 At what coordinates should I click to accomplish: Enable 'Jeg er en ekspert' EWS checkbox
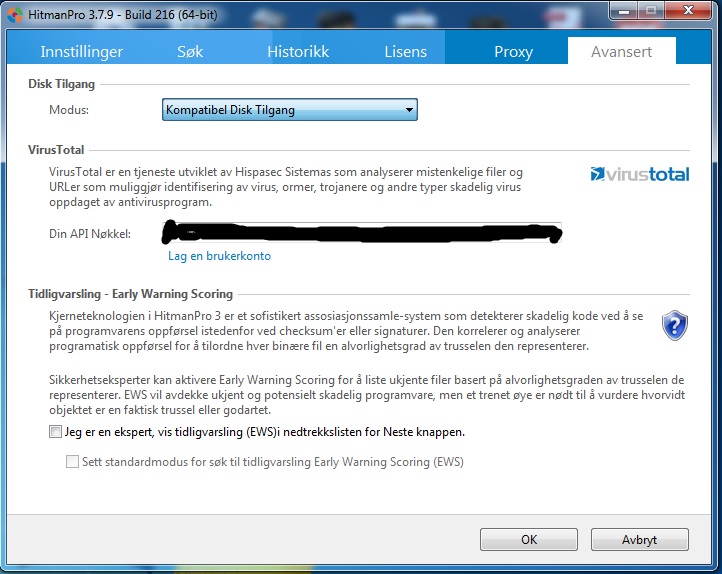[x=55, y=432]
